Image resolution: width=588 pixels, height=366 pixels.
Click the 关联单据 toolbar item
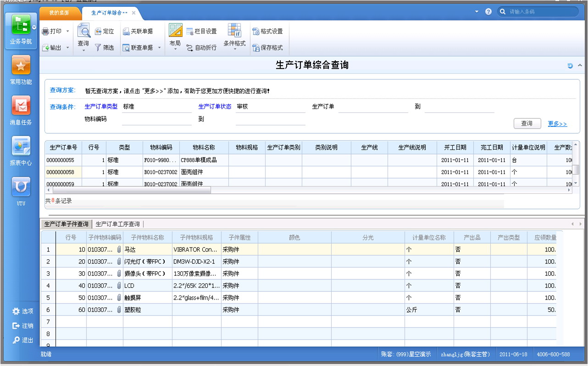(138, 32)
